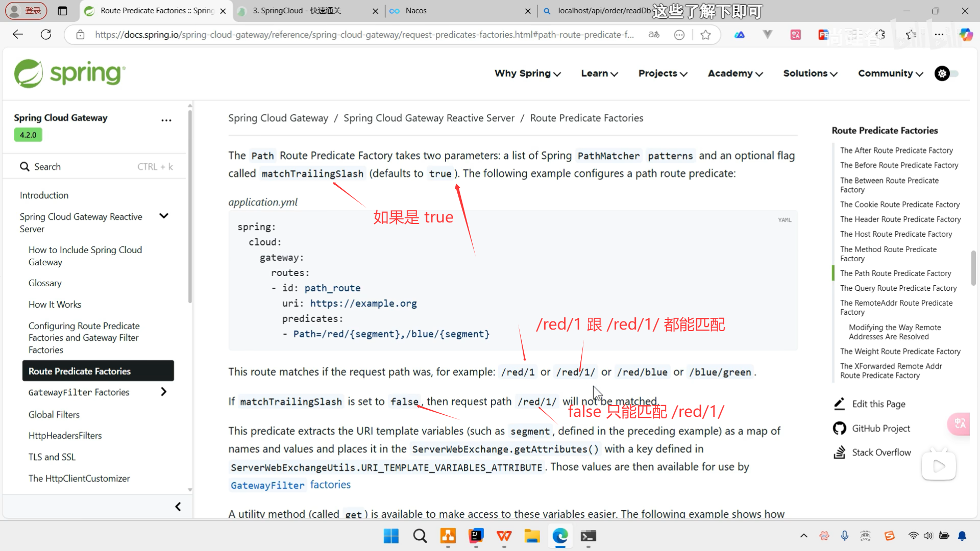
Task: Switch to the Nacos browser tab
Action: 416,11
